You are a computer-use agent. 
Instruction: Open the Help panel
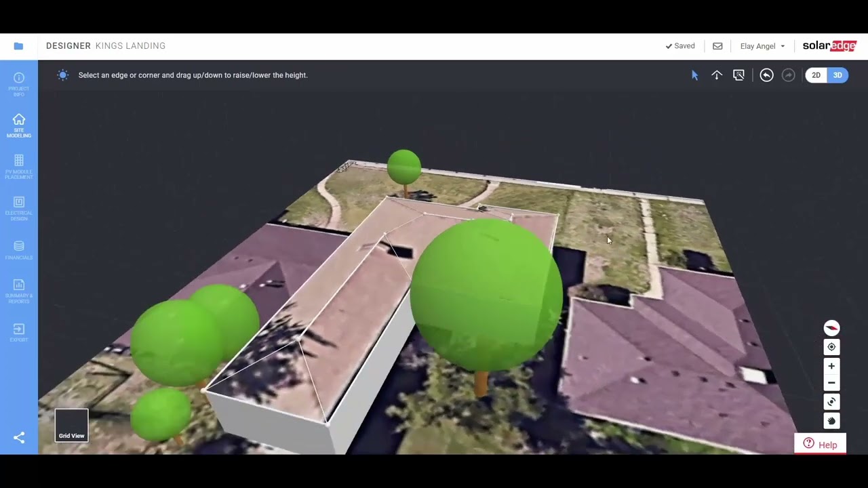point(820,445)
